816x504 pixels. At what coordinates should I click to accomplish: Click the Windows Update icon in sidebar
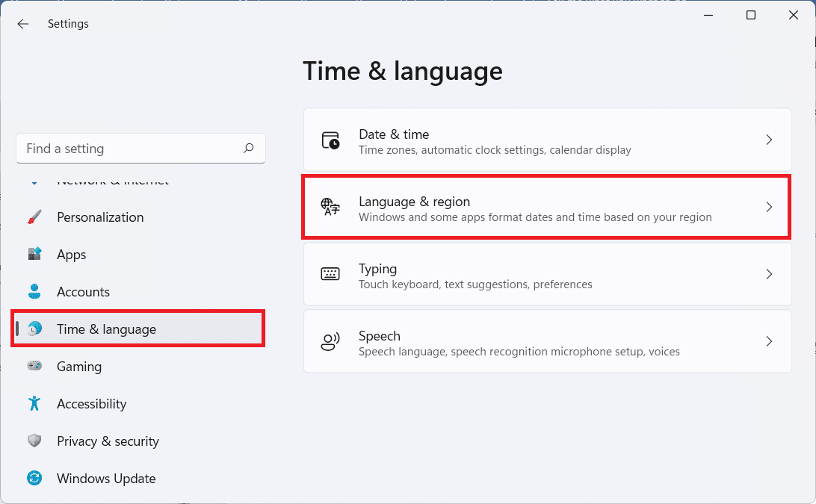34,478
